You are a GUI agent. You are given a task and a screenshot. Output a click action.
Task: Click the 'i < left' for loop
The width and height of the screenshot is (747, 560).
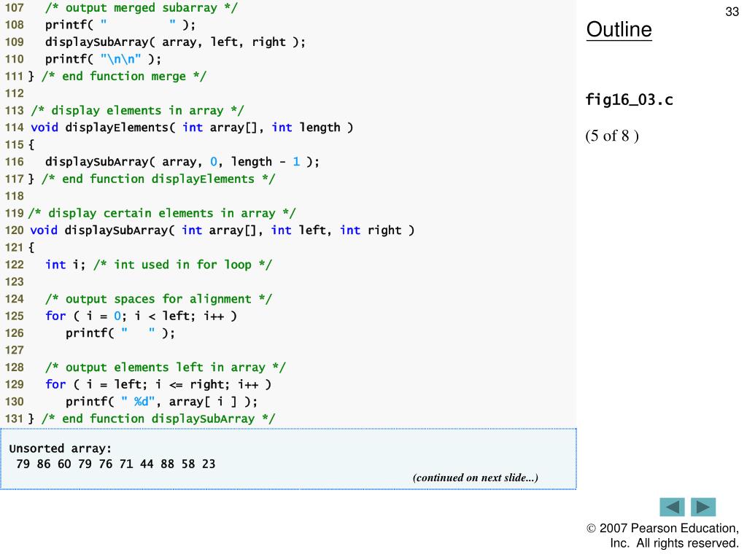[x=141, y=316]
